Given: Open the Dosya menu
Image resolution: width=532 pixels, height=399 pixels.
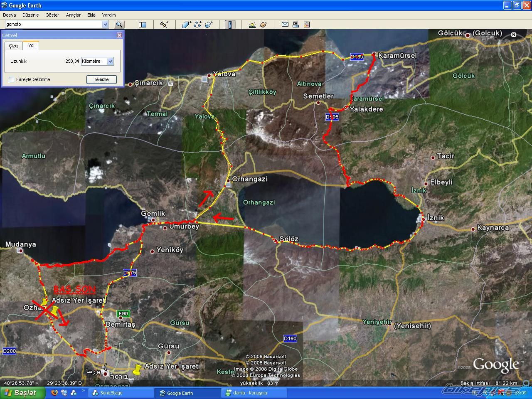Looking at the screenshot, I should click(x=10, y=15).
